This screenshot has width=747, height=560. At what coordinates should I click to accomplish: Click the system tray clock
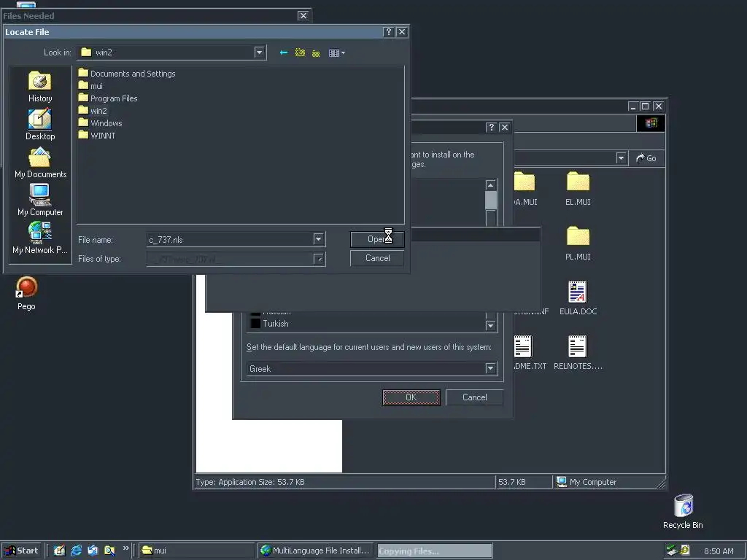[x=719, y=551]
